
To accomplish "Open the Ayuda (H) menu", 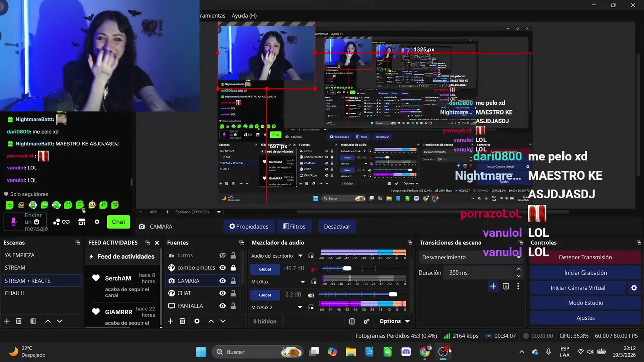I will pyautogui.click(x=244, y=16).
